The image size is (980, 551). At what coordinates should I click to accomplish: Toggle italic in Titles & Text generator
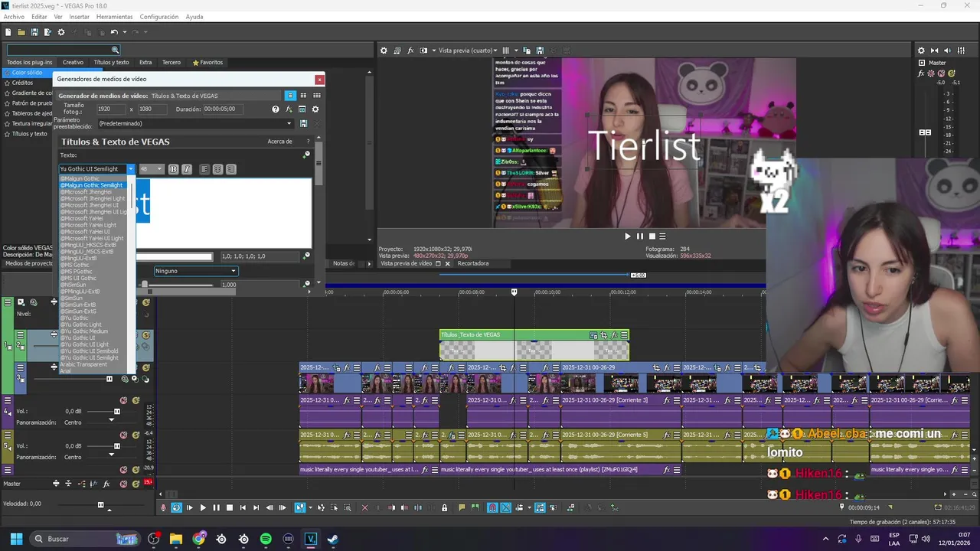pyautogui.click(x=187, y=169)
